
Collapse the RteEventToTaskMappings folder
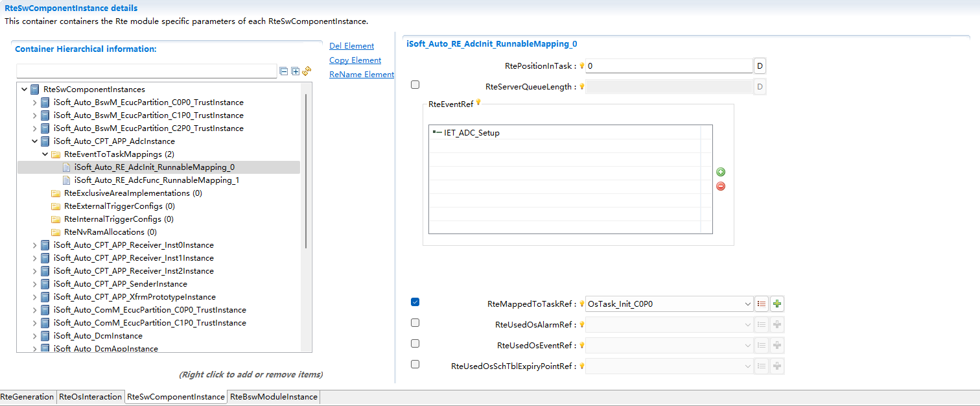(x=45, y=154)
